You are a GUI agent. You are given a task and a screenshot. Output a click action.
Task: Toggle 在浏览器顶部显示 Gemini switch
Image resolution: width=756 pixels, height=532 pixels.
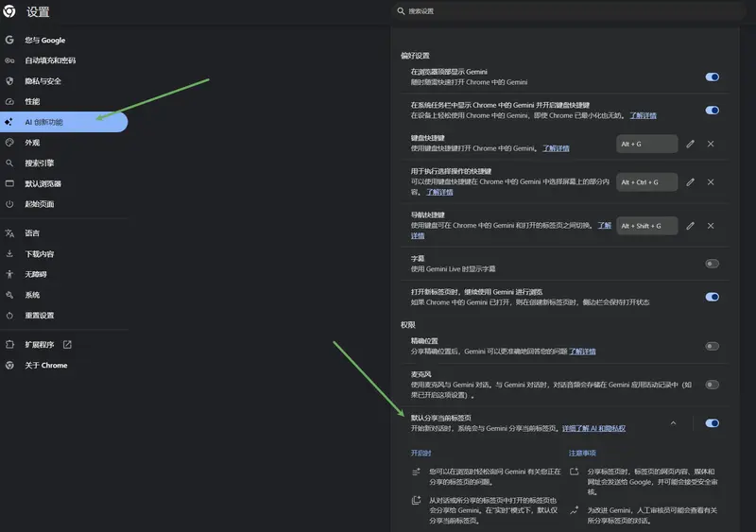point(713,77)
